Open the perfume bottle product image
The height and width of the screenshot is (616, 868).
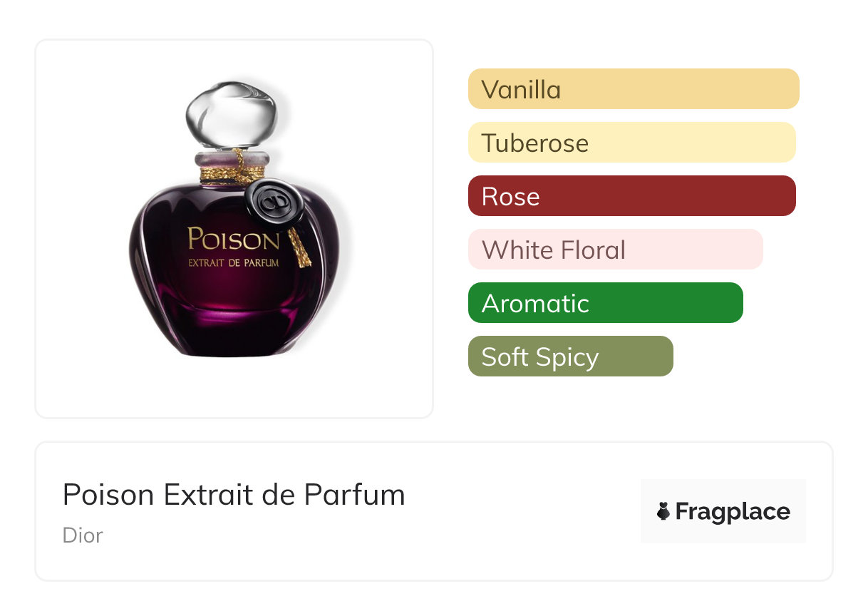234,228
